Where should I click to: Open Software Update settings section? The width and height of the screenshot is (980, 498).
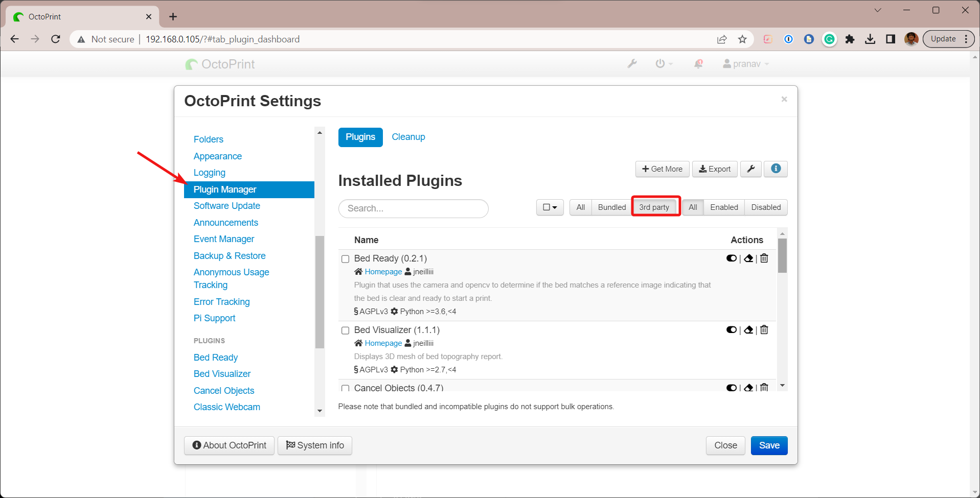227,206
